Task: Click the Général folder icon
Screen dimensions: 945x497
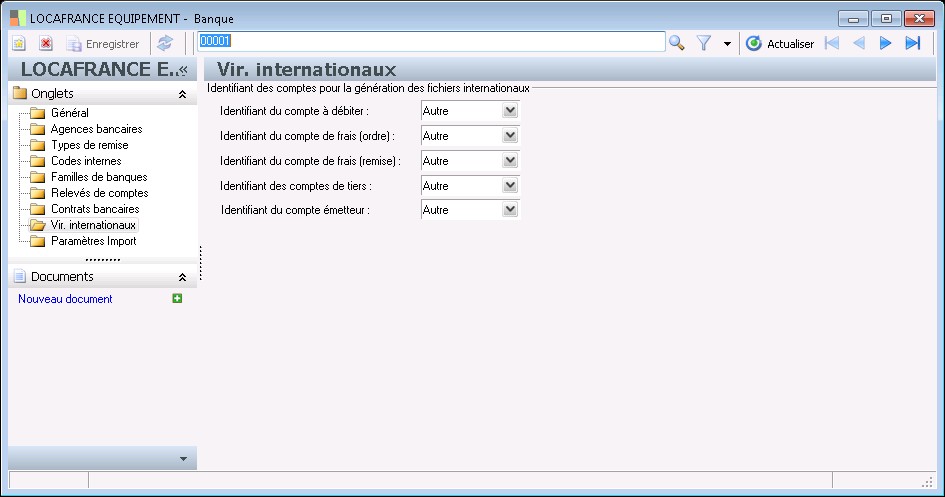Action: [37, 113]
